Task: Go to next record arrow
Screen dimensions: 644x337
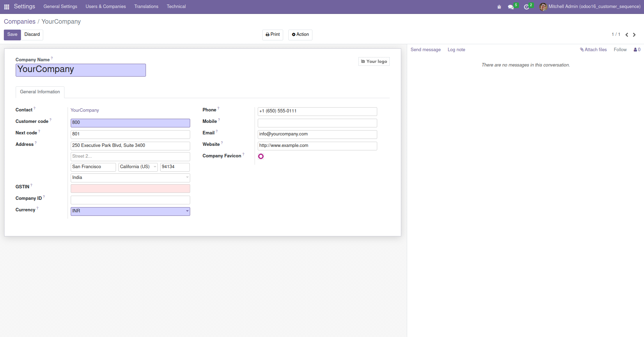Action: pos(634,35)
